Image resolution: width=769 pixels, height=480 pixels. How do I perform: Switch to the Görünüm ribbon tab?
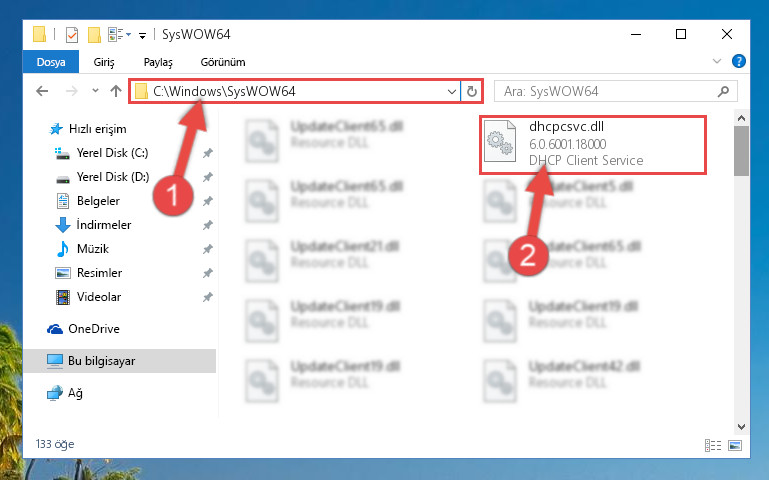223,62
